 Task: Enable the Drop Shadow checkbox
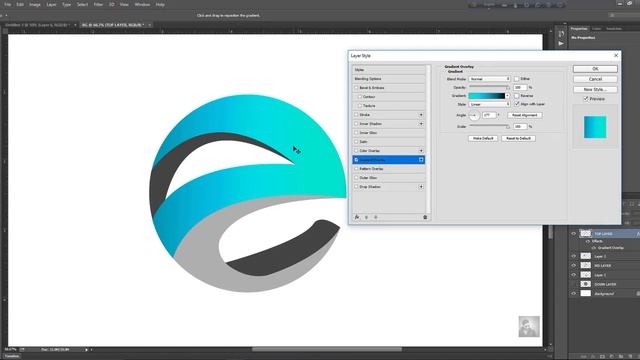pos(356,187)
